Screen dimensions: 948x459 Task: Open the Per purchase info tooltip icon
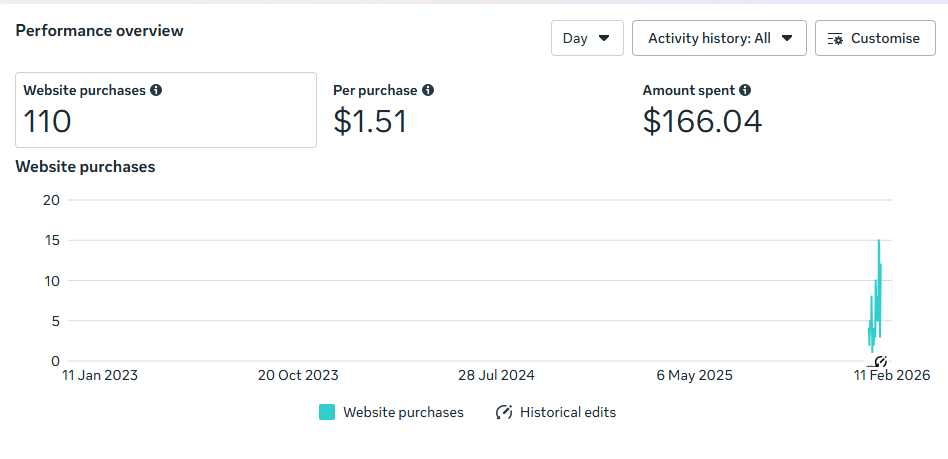[x=428, y=90]
